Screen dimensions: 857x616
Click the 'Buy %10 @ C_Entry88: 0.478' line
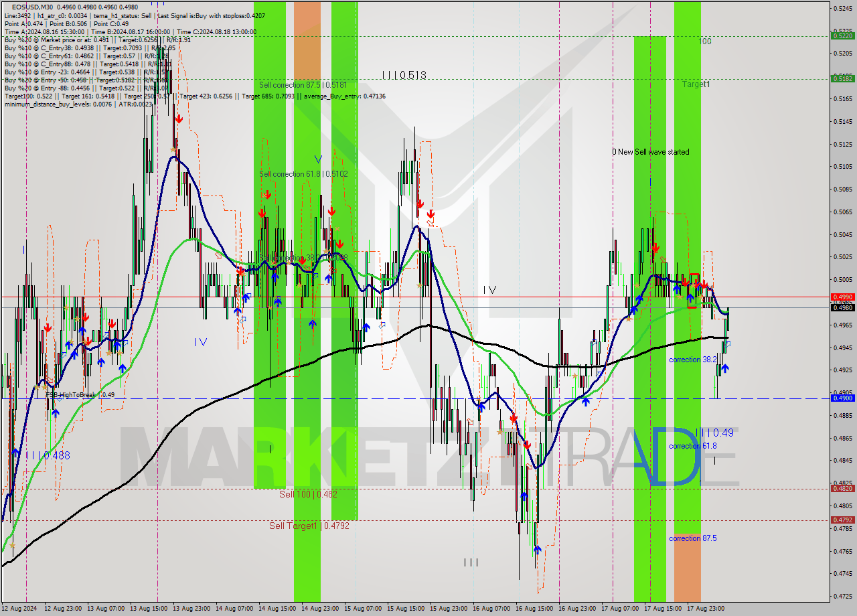point(47,64)
